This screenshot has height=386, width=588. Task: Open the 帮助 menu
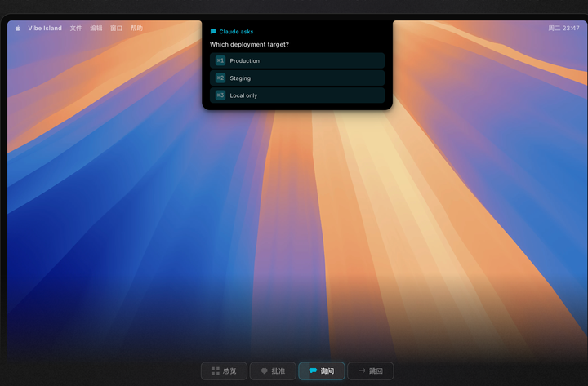click(x=136, y=28)
